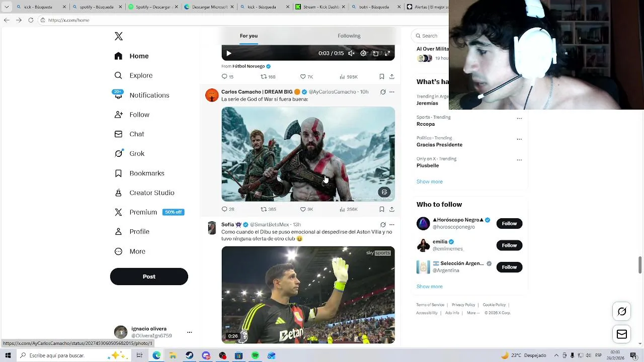
Task: Open Grok explain on Carlos Camacho post
Action: 383,92
